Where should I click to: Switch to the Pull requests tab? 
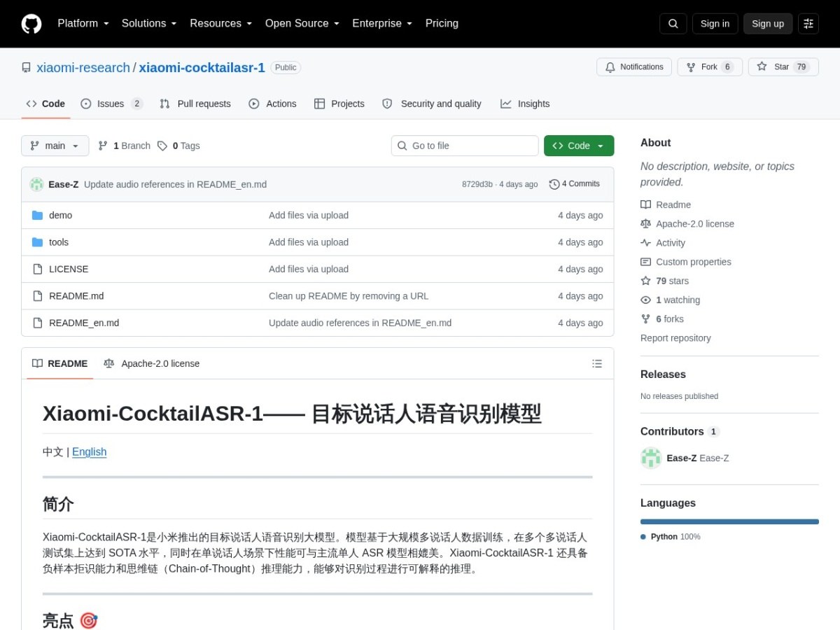pos(195,104)
